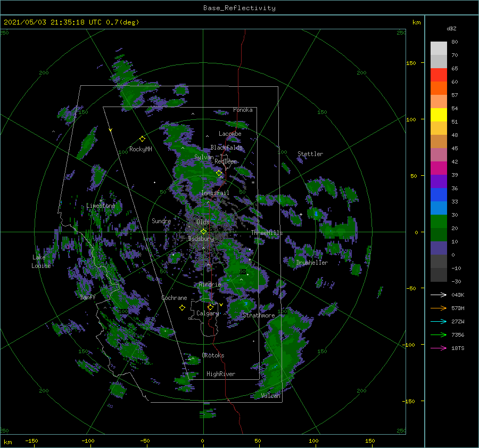The height and width of the screenshot is (448, 479).
Task: Select the Sundre label
Action: pyautogui.click(x=161, y=221)
